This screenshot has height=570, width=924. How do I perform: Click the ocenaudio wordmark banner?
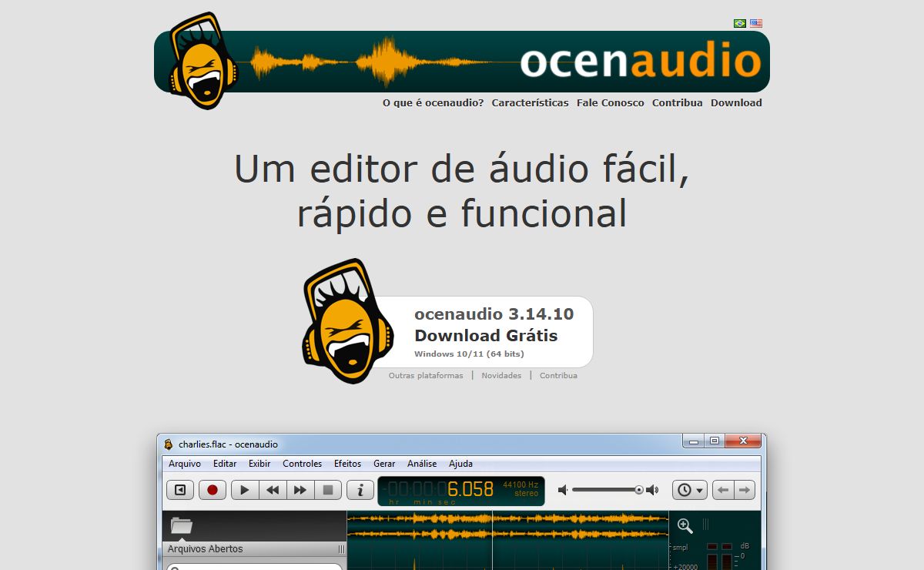pos(641,62)
